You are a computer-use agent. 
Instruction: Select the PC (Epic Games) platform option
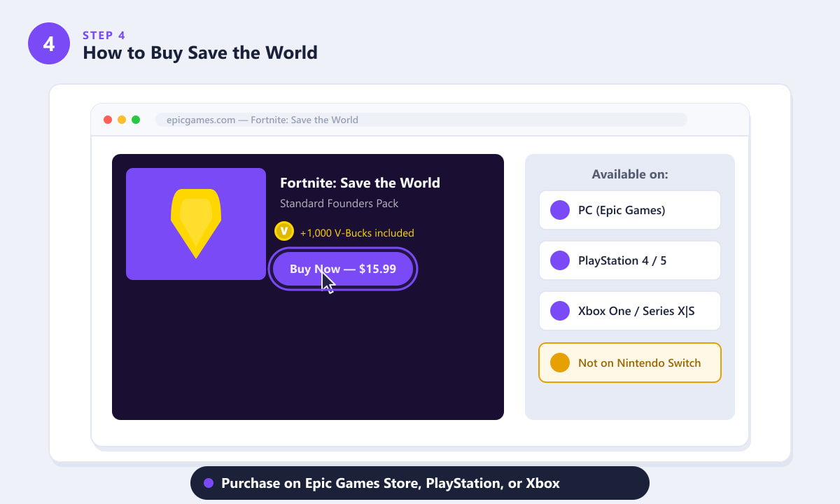(x=630, y=210)
